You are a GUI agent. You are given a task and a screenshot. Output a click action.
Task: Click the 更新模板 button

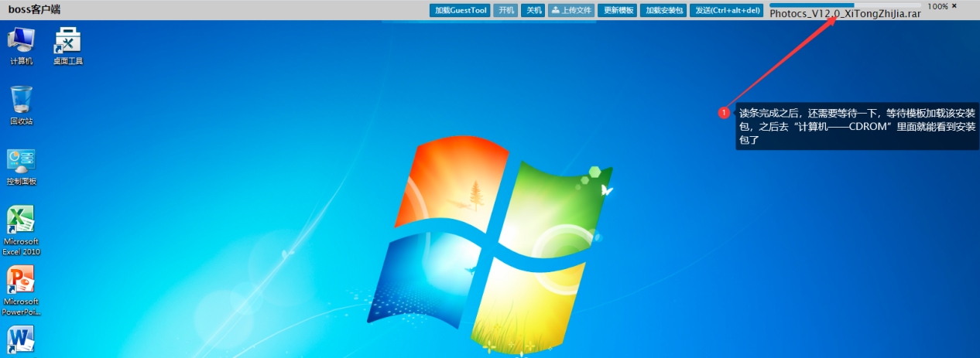coord(618,10)
